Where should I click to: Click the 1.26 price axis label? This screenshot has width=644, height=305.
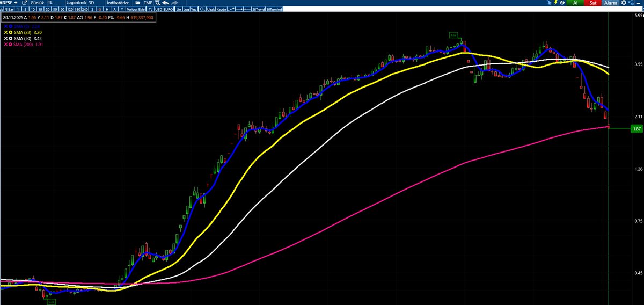pos(638,169)
